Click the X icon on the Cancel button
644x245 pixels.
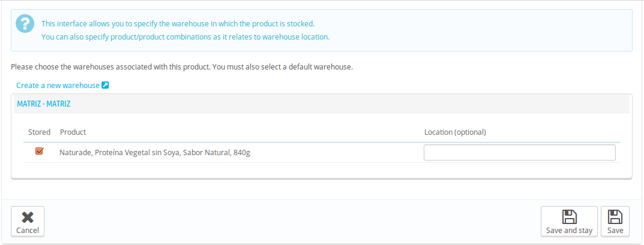click(28, 217)
